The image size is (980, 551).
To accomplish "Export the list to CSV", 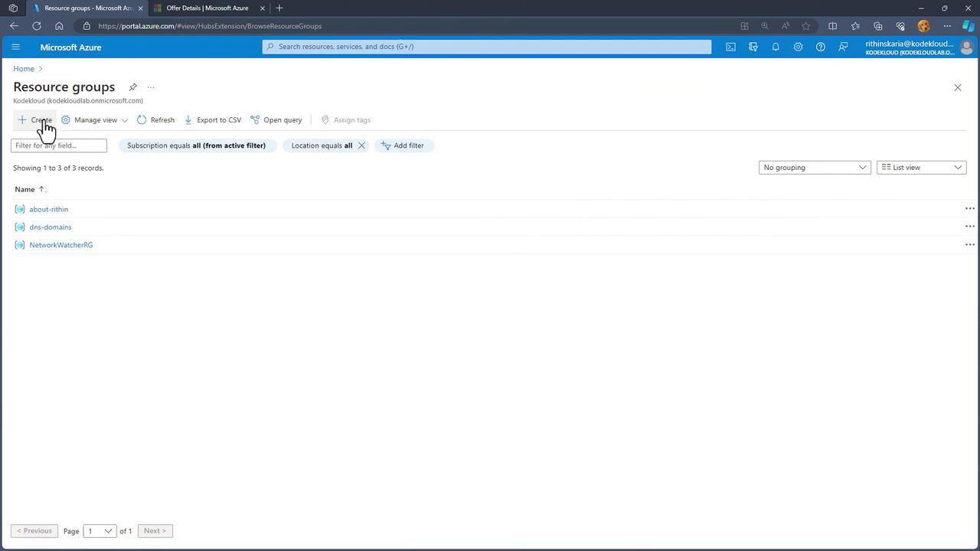I will [213, 120].
